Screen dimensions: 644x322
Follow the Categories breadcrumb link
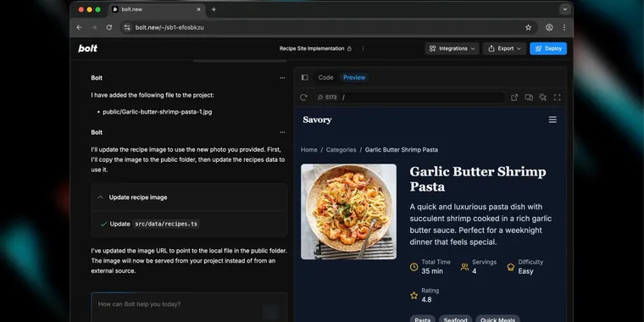(341, 150)
